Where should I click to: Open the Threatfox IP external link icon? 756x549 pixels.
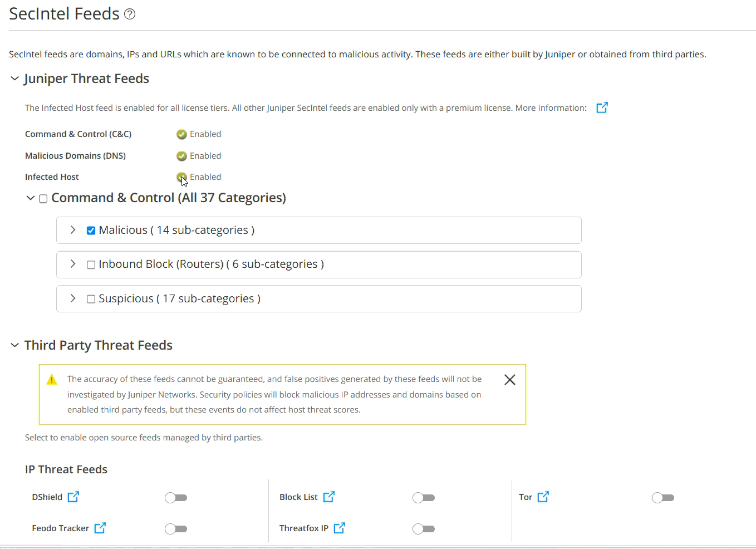point(340,528)
